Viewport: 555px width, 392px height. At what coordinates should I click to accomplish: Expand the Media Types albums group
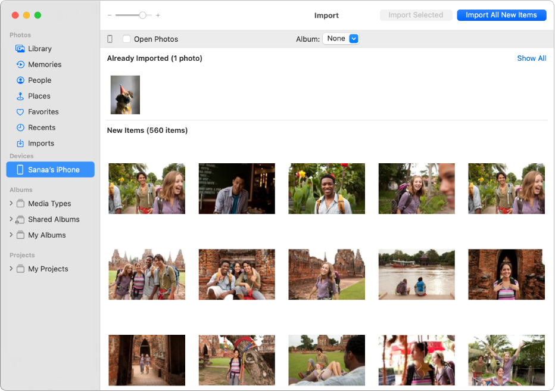tap(11, 203)
